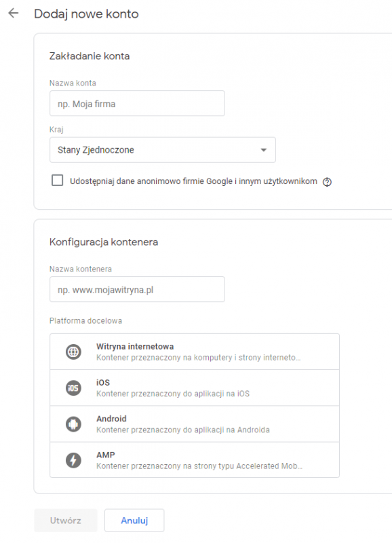
Task: Focus the Nazwa konta input field
Action: tap(138, 103)
